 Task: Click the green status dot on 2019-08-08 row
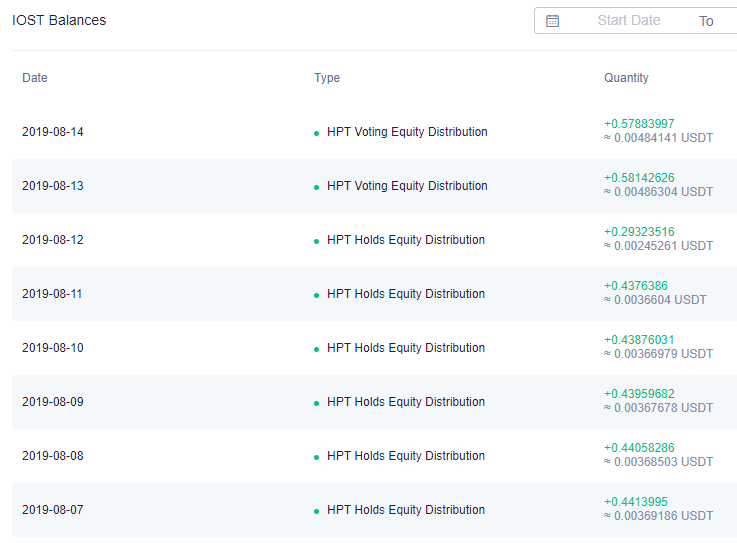pos(316,457)
